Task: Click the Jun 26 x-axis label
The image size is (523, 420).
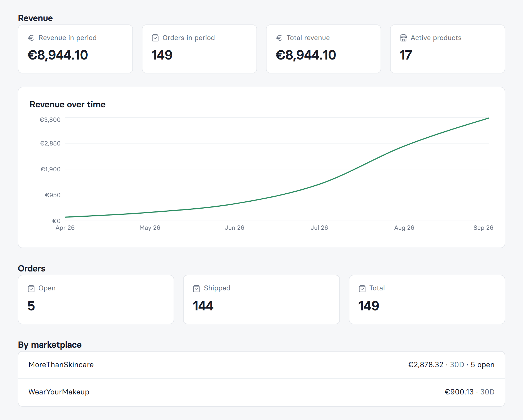Action: coord(235,228)
